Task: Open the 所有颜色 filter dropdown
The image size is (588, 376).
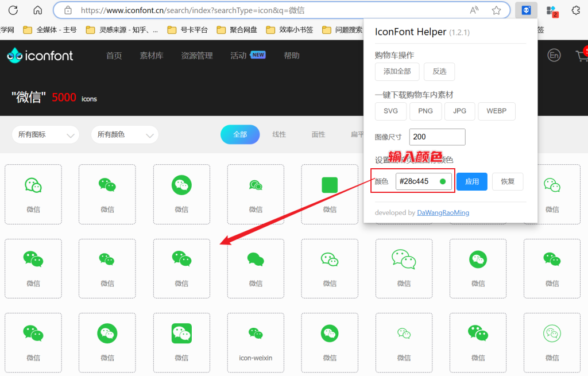Action: [x=124, y=134]
